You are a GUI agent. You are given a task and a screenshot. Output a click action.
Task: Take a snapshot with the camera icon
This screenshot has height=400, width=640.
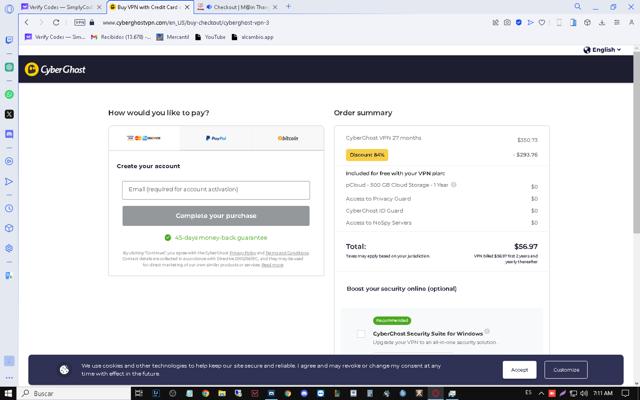click(507, 22)
